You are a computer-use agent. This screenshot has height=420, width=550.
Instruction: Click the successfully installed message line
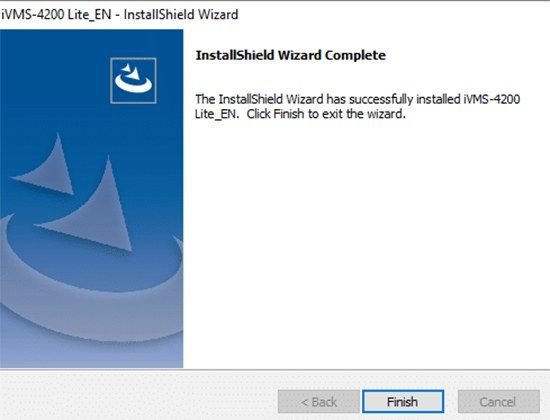click(357, 99)
